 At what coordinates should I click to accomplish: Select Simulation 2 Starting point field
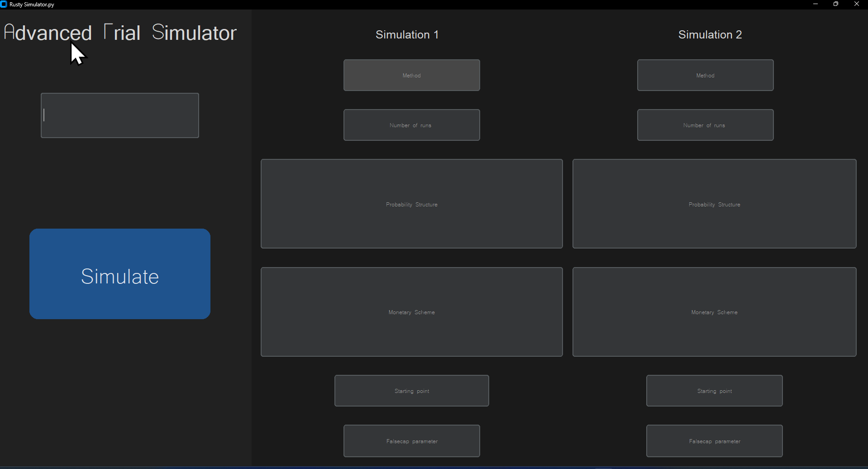pos(714,391)
